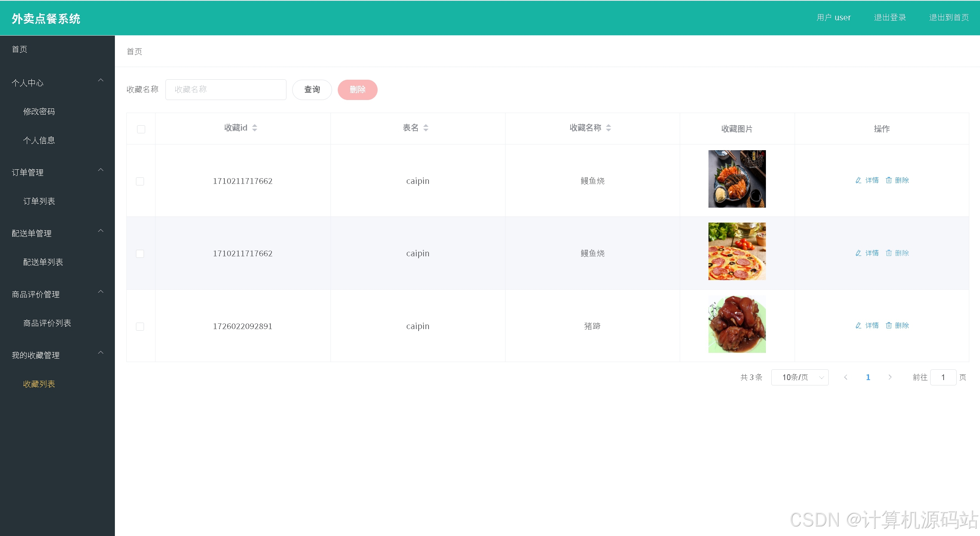This screenshot has width=980, height=536.
Task: Open the pizza thumbnail image
Action: tap(737, 251)
